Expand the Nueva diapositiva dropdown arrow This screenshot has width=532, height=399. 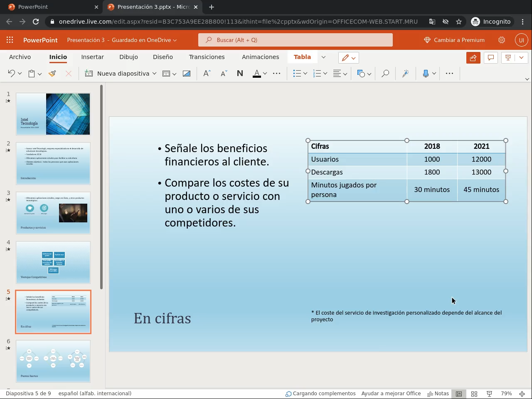154,74
